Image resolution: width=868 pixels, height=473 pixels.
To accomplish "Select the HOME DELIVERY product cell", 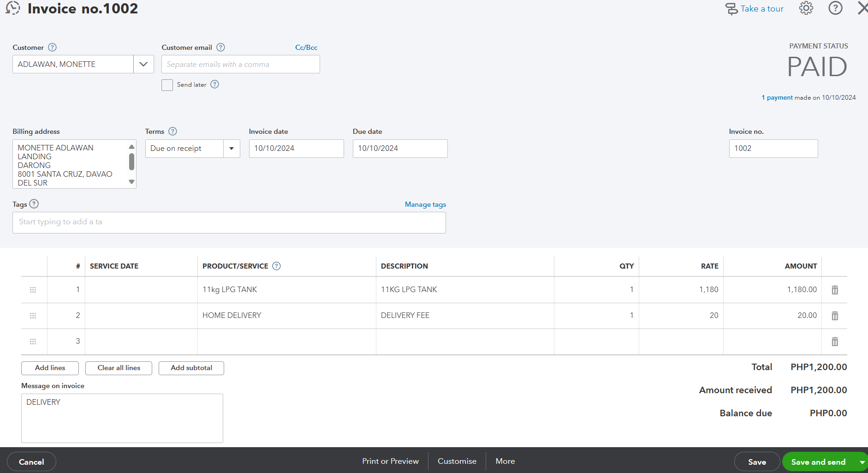I will [x=286, y=316].
